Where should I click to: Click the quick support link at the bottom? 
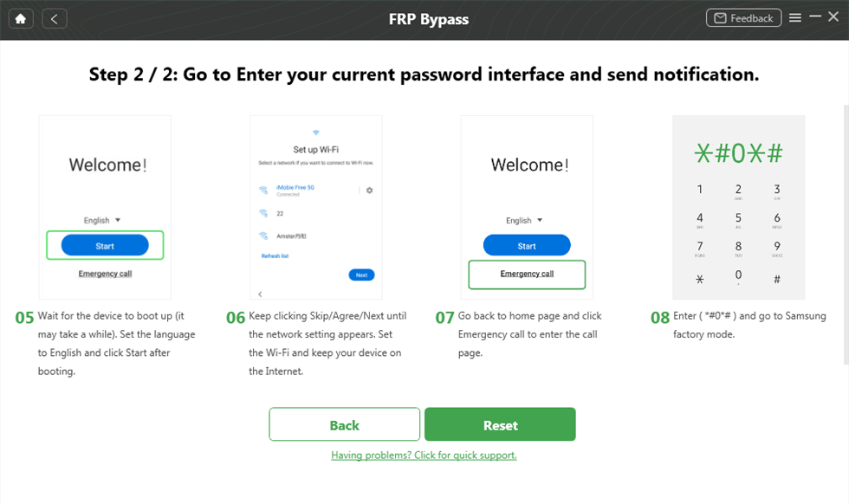[x=424, y=455]
